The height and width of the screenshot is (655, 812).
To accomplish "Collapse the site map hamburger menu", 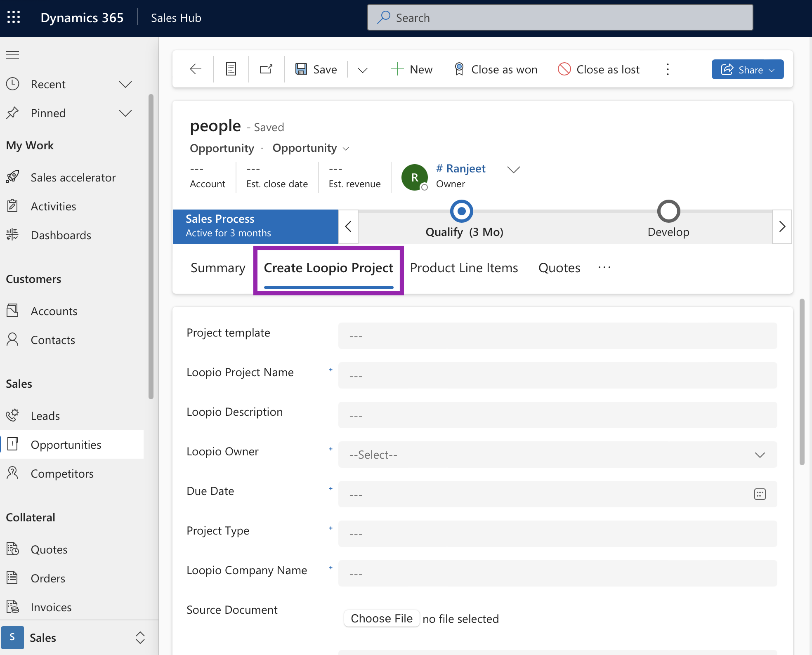I will click(x=12, y=55).
